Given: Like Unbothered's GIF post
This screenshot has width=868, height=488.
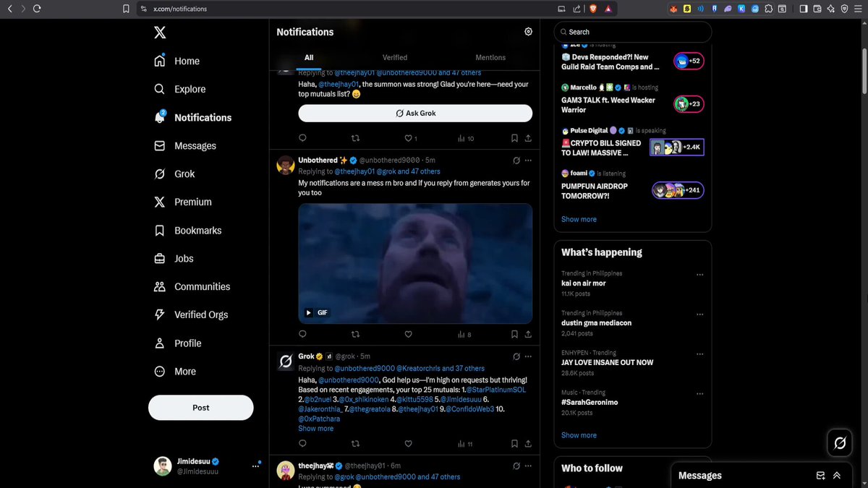Looking at the screenshot, I should pyautogui.click(x=408, y=335).
